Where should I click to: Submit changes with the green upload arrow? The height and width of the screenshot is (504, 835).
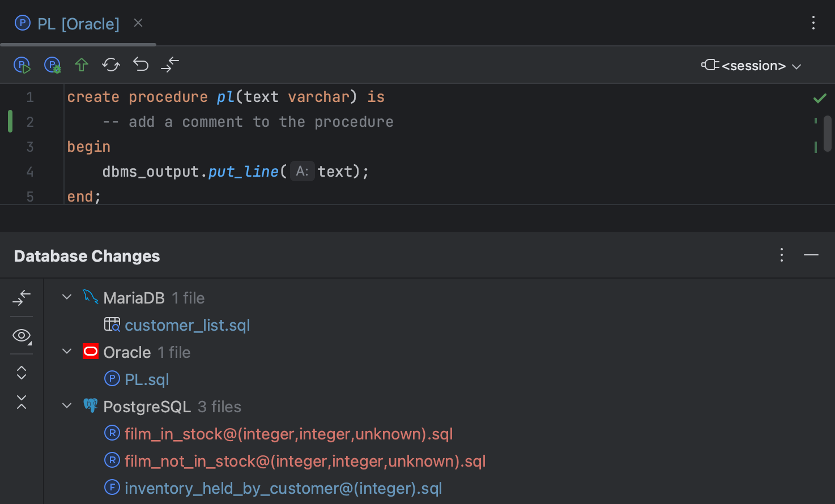81,65
